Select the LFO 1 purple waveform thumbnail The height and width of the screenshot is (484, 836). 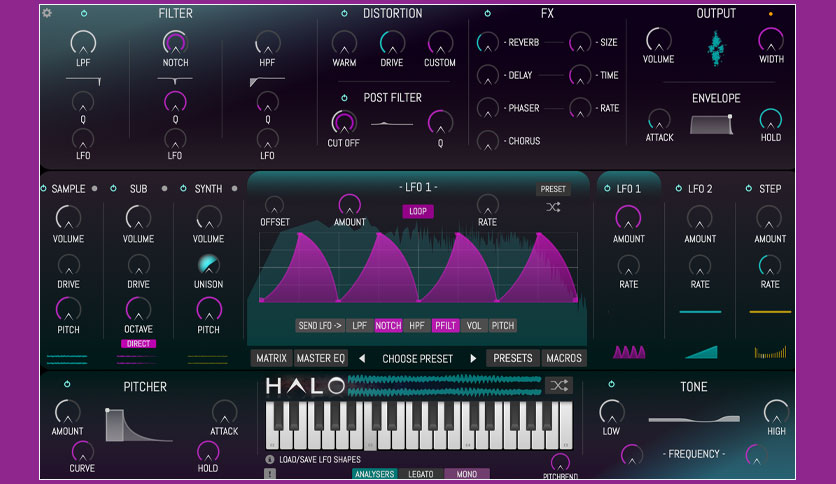pos(629,352)
